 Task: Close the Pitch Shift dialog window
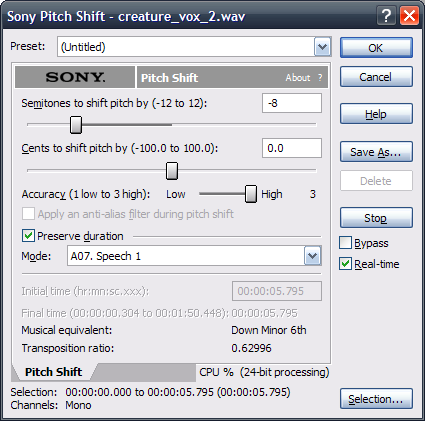[409, 15]
